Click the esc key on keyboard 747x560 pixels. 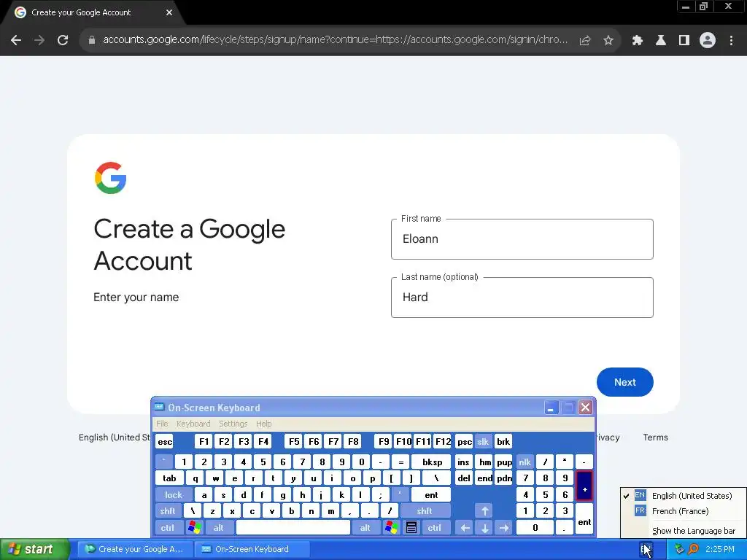pos(165,441)
